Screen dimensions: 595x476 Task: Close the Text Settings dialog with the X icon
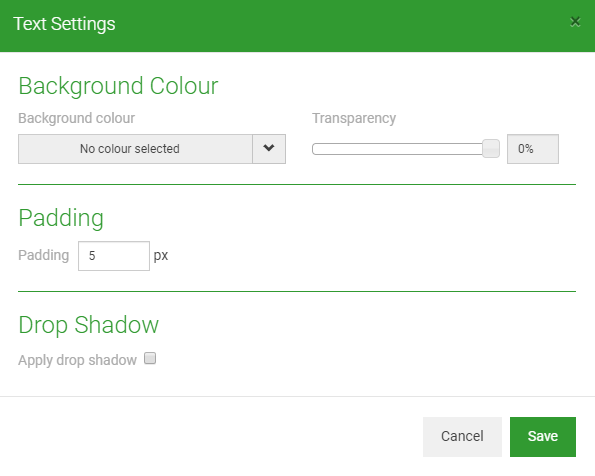pos(575,22)
